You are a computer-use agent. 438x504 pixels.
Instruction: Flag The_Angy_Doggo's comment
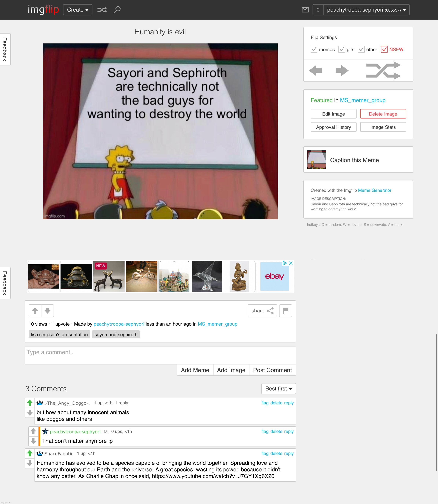[265, 403]
